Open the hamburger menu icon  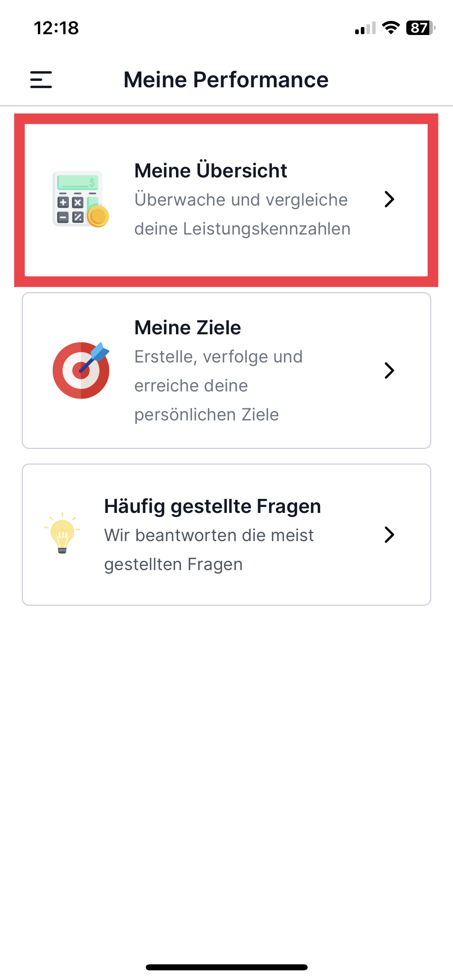(41, 80)
